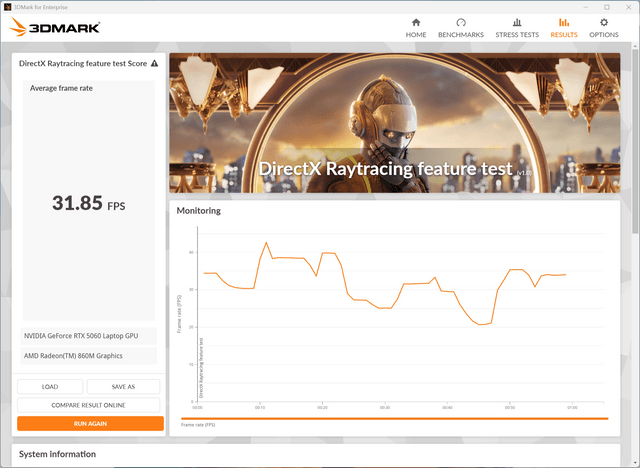This screenshot has width=640, height=468.
Task: Click the Average frame rate label
Action: pos(61,88)
